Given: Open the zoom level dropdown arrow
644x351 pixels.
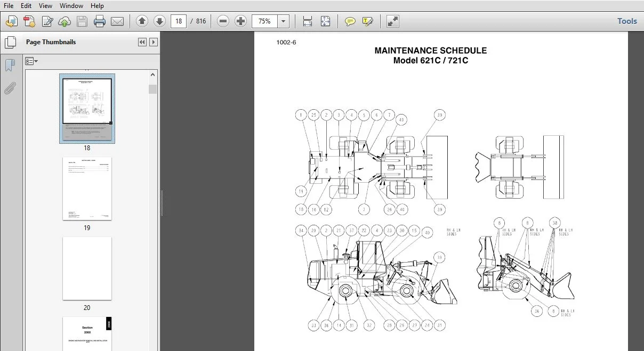Looking at the screenshot, I should 284,21.
